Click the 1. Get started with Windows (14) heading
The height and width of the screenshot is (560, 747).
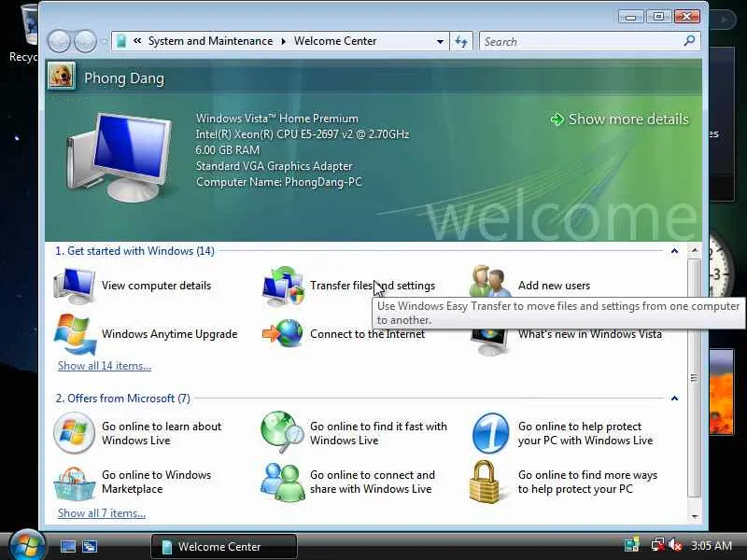(134, 251)
